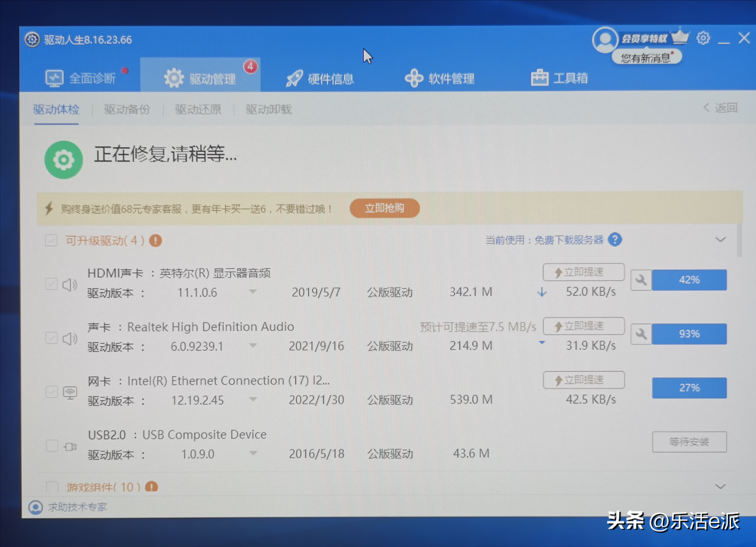Toggle the USB Composite Device checkbox

point(52,446)
